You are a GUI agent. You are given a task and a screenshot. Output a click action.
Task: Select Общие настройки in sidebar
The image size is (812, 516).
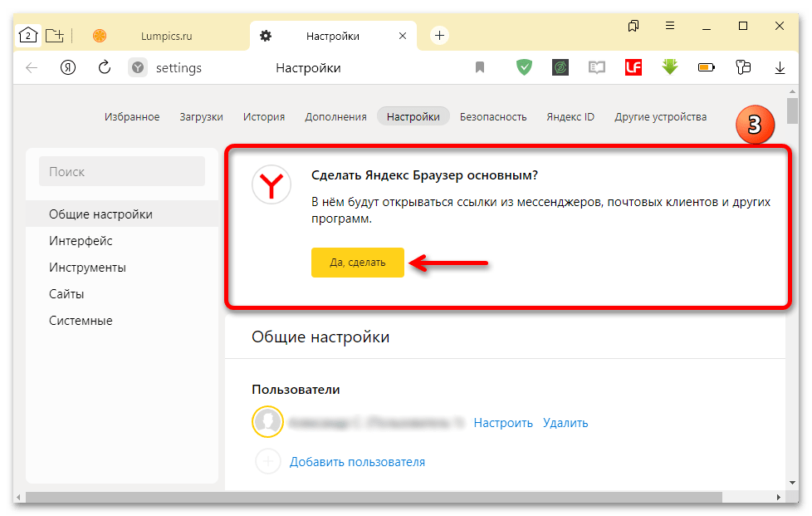point(122,214)
